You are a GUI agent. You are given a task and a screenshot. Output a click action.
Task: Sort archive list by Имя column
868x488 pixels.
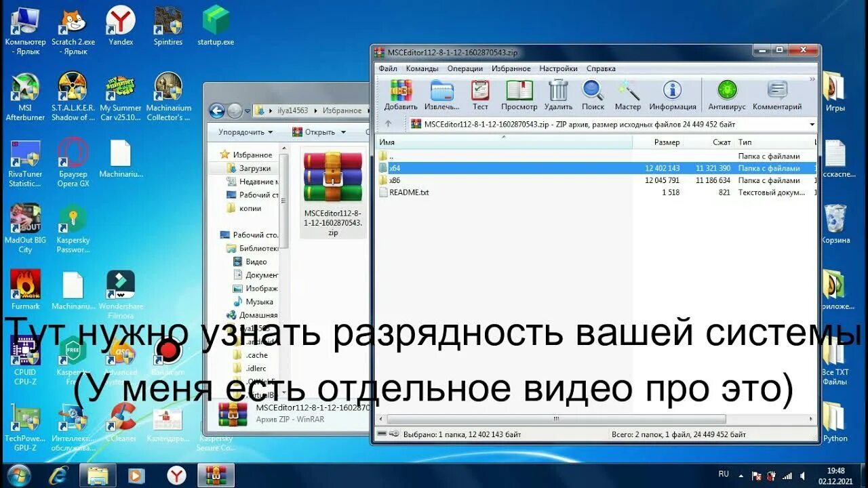(x=504, y=142)
